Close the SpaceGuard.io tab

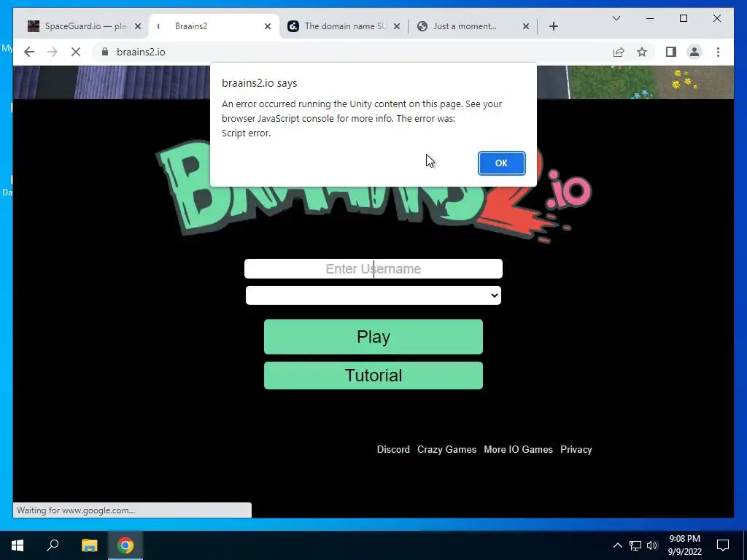[x=138, y=26]
